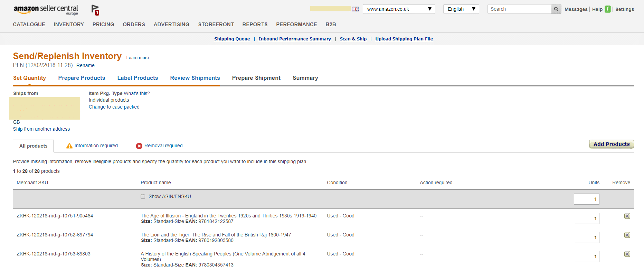Image resolution: width=644 pixels, height=271 pixels.
Task: Click the search magnifier button
Action: (556, 9)
